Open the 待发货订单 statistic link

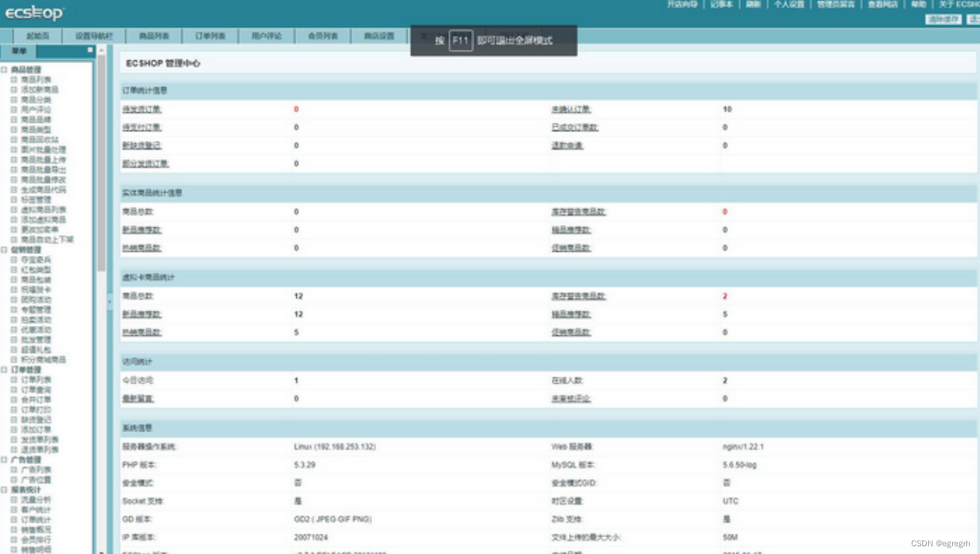(142, 109)
